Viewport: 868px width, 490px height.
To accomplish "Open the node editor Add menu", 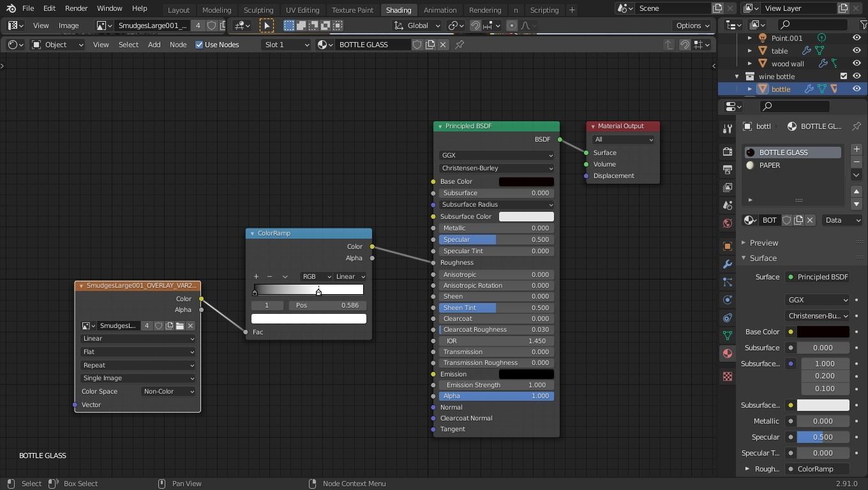I will pyautogui.click(x=154, y=45).
